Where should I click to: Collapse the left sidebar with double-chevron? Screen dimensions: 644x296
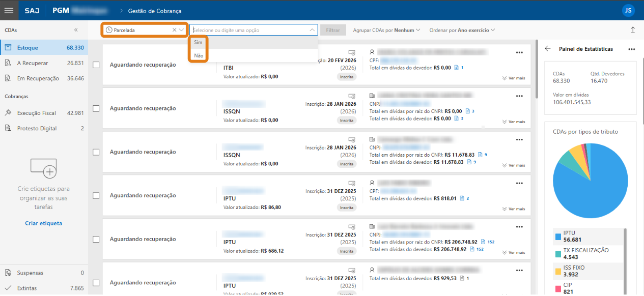tap(76, 30)
